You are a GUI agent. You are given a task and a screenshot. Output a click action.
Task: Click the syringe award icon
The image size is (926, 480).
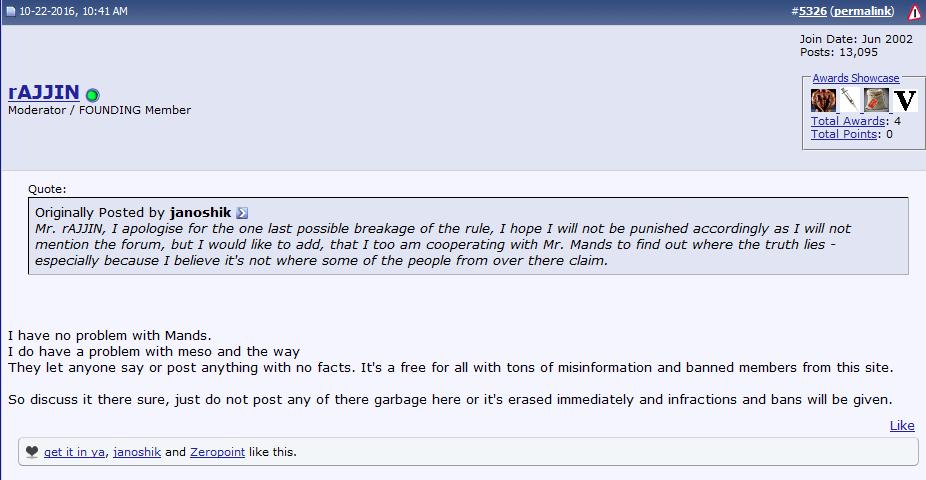point(849,100)
